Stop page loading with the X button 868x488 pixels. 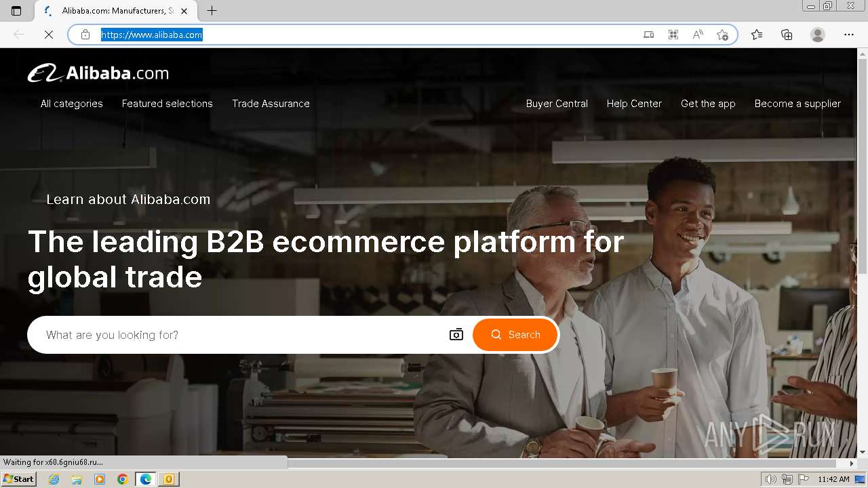click(49, 35)
